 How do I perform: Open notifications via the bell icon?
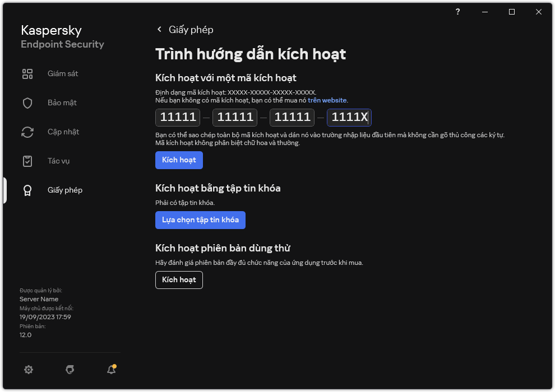[110, 370]
